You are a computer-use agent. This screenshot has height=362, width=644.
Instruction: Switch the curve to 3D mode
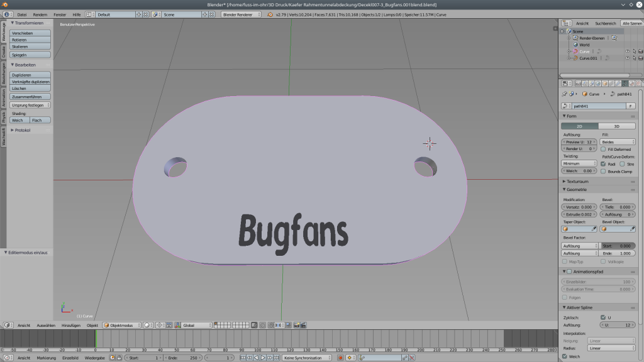coord(617,126)
